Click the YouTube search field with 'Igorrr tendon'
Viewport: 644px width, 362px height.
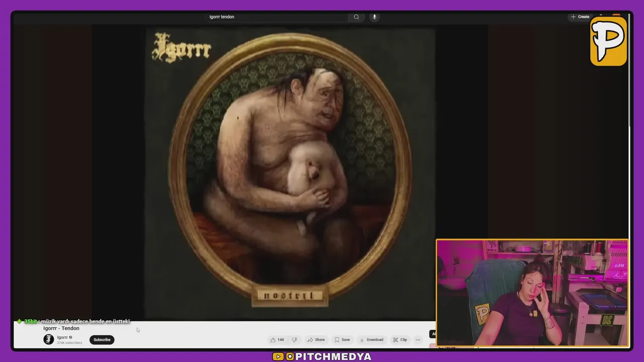278,17
